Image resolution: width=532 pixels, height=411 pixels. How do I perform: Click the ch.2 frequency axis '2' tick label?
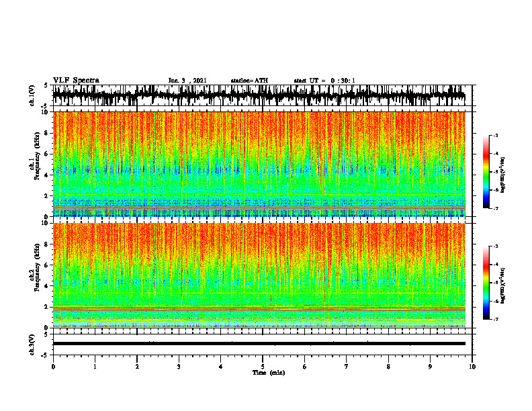click(46, 307)
